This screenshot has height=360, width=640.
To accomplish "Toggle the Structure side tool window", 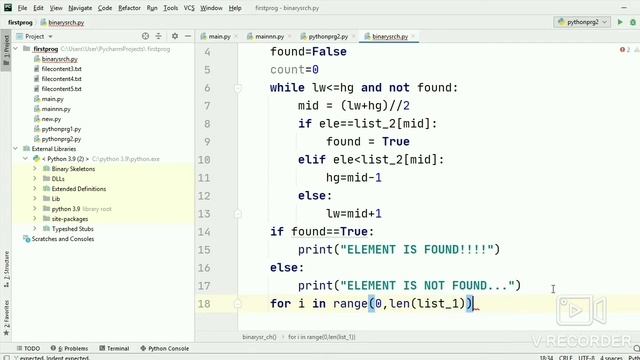I will tap(6, 269).
